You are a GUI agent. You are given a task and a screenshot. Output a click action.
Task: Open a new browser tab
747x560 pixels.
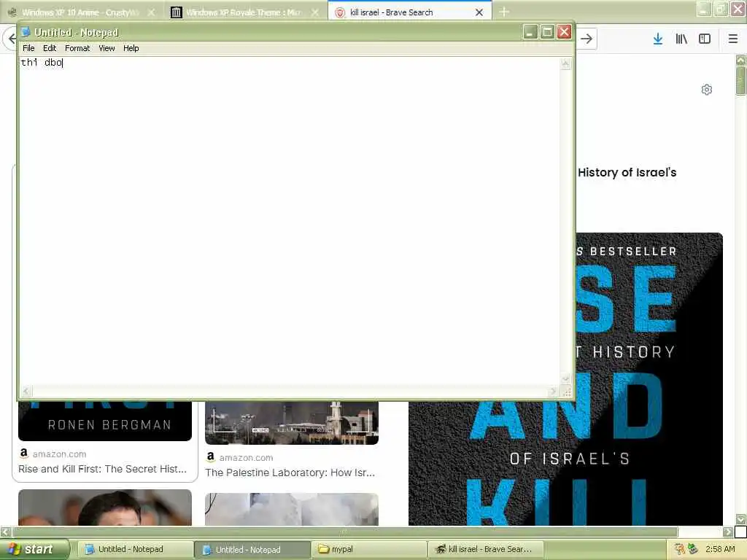click(504, 12)
